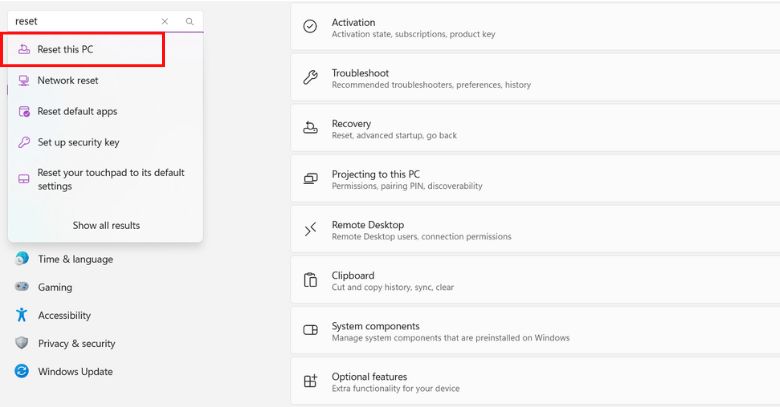Click the System components icon
Screen dimensions: 780x407
(x=310, y=331)
